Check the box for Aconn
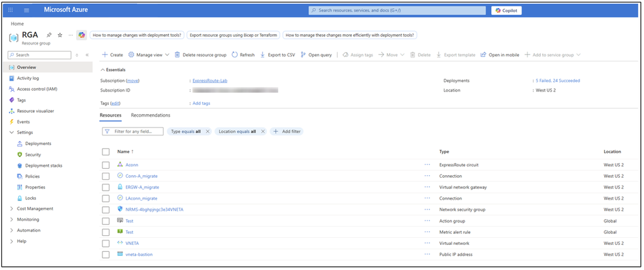The width and height of the screenshot is (644, 270). [x=106, y=165]
